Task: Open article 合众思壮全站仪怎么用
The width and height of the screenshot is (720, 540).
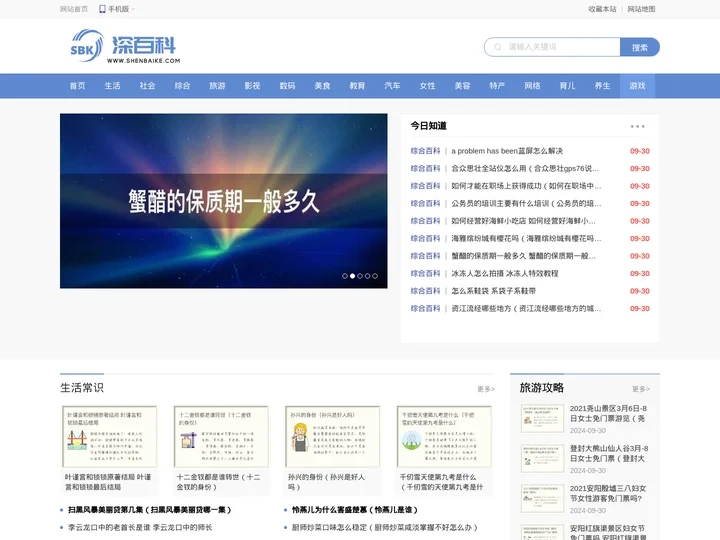Action: tap(525, 169)
